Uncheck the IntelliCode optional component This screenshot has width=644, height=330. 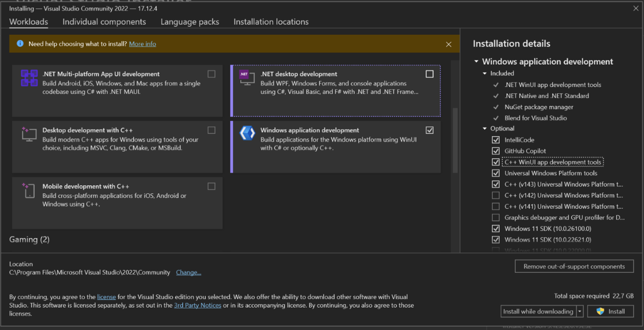pos(496,140)
